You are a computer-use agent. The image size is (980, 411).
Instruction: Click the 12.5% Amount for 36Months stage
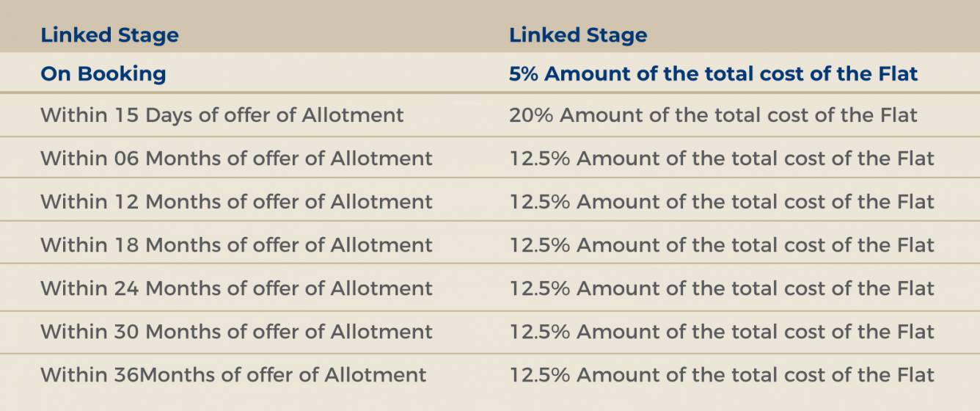pos(722,375)
